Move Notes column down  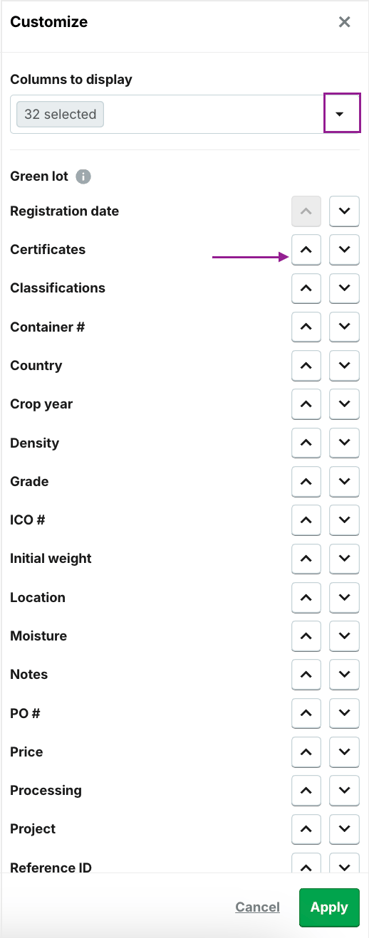pyautogui.click(x=344, y=674)
